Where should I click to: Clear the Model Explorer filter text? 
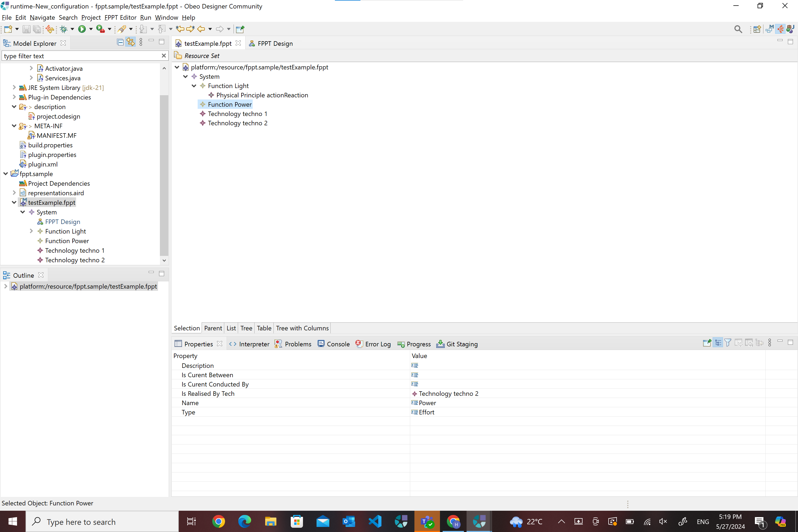pyautogui.click(x=164, y=56)
